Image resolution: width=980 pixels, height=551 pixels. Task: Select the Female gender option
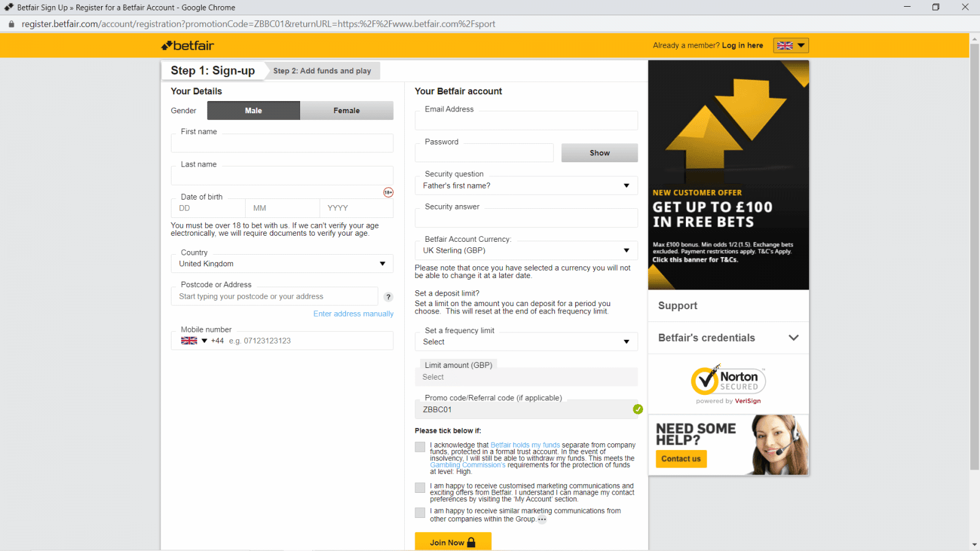tap(346, 111)
